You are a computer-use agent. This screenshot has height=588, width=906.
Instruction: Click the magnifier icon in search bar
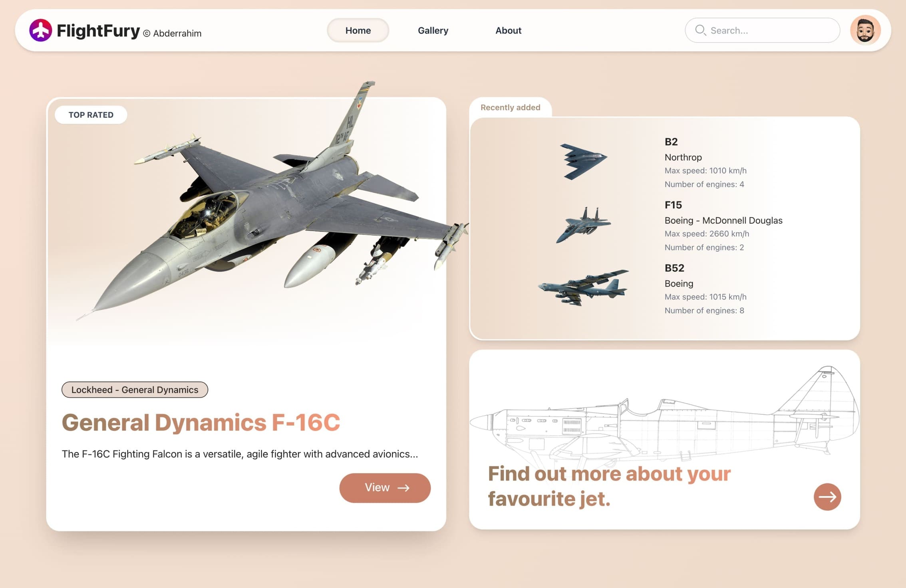700,30
